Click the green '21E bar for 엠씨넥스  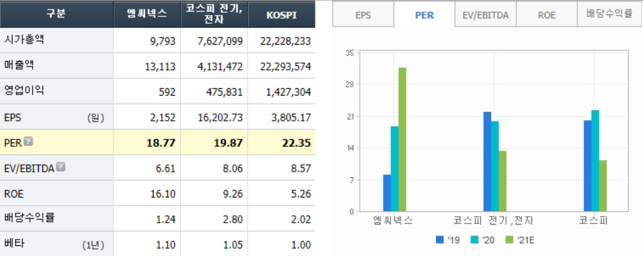pyautogui.click(x=402, y=139)
